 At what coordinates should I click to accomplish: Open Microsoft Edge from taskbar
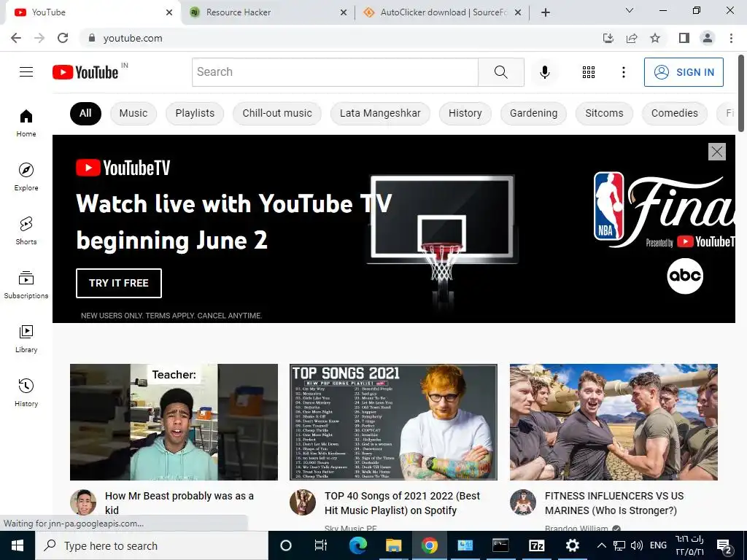click(x=357, y=545)
